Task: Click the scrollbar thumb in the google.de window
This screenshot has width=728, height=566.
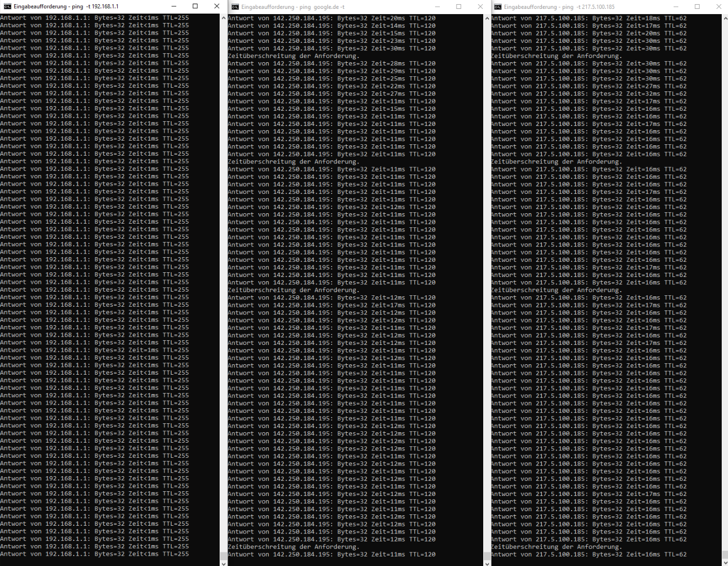Action: [x=487, y=555]
